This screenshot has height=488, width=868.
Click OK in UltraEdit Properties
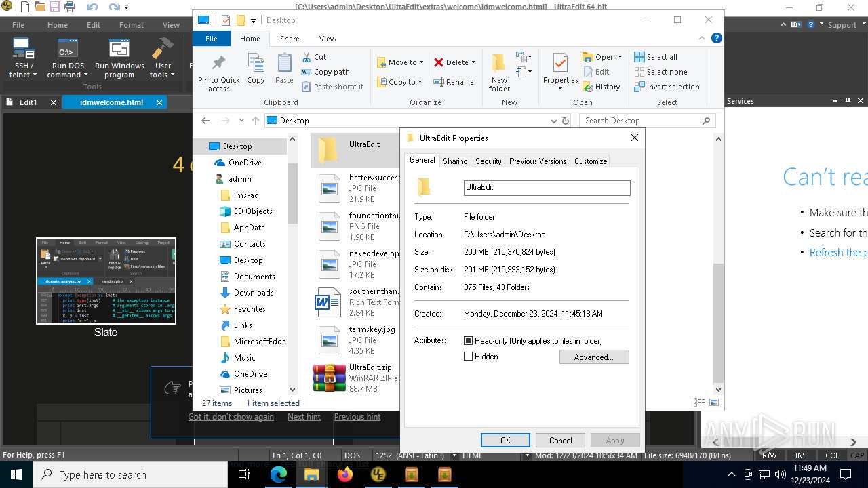[505, 441]
